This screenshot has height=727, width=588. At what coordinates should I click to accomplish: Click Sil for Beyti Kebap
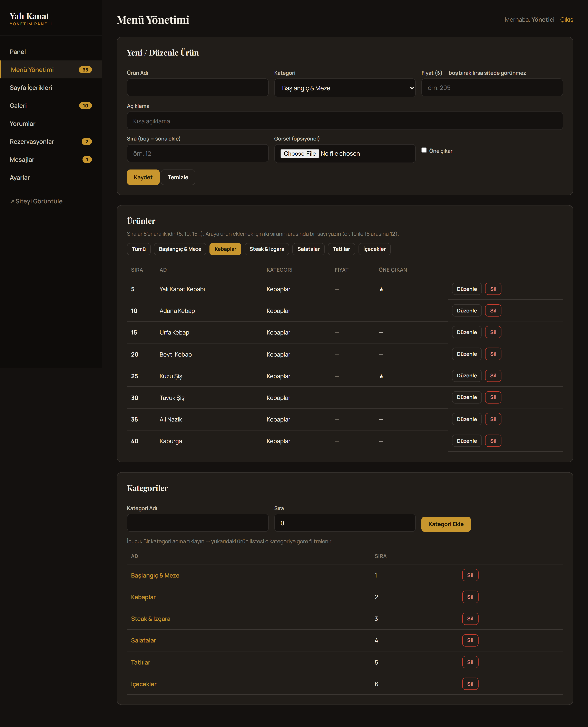coord(493,354)
